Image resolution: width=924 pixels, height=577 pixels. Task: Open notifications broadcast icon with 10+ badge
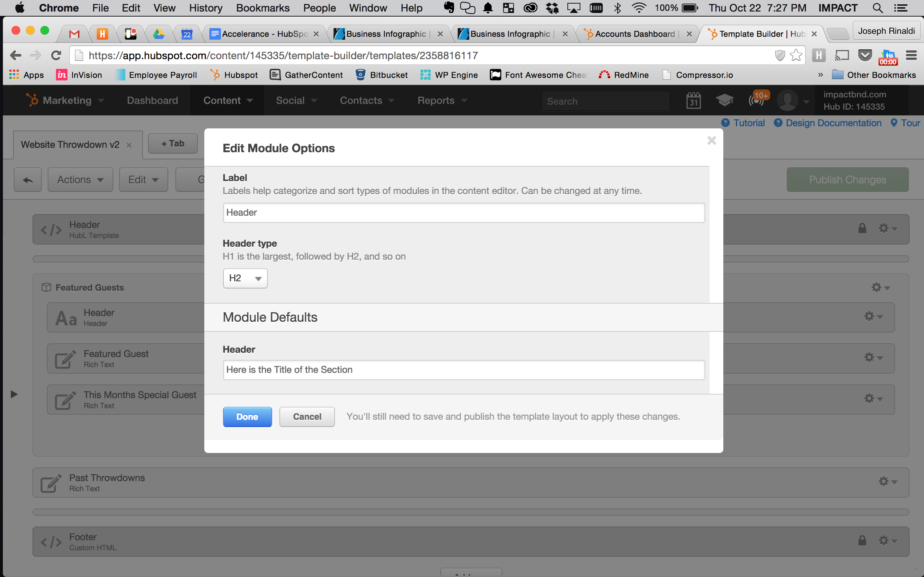pyautogui.click(x=757, y=100)
